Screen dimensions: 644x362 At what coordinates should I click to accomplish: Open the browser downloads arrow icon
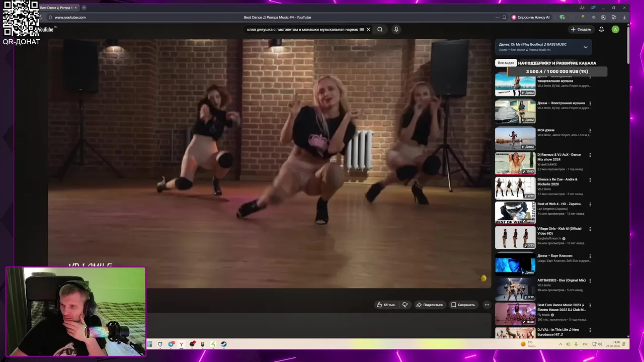(x=624, y=17)
